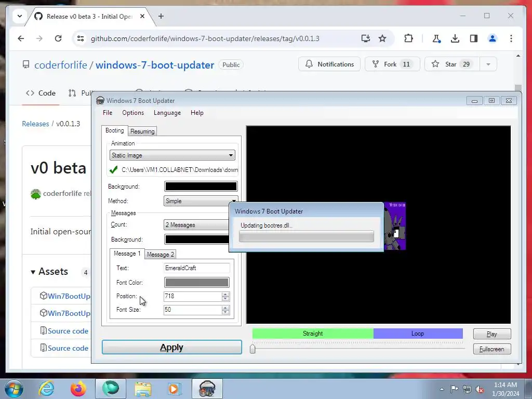The image size is (532, 399).
Task: Click Chrome's back arrow
Action: click(21, 38)
